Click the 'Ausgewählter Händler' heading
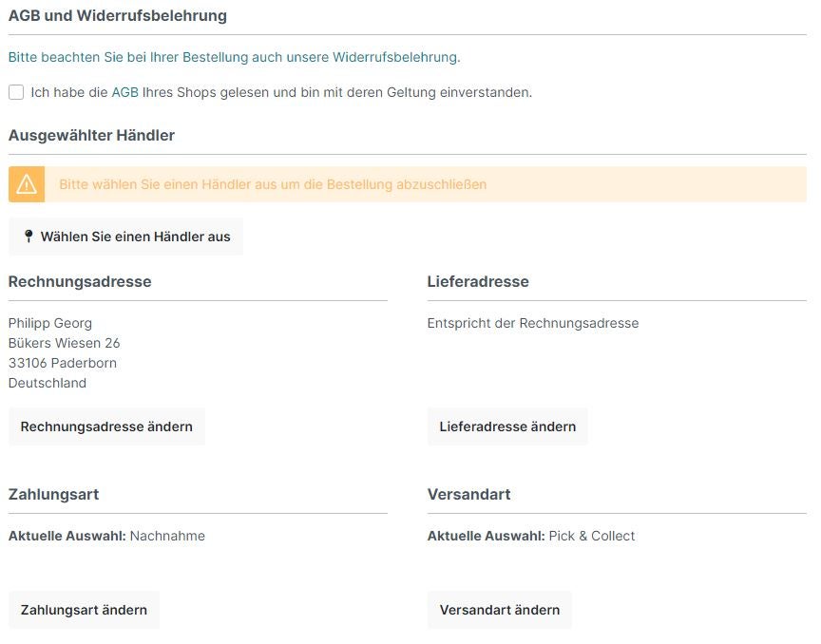821x644 pixels. [x=91, y=136]
